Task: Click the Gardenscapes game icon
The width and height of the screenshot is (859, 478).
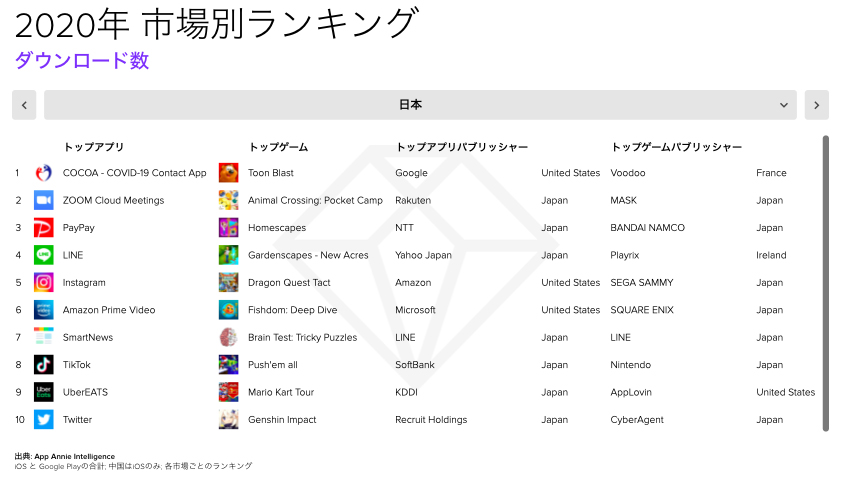Action: click(x=228, y=255)
